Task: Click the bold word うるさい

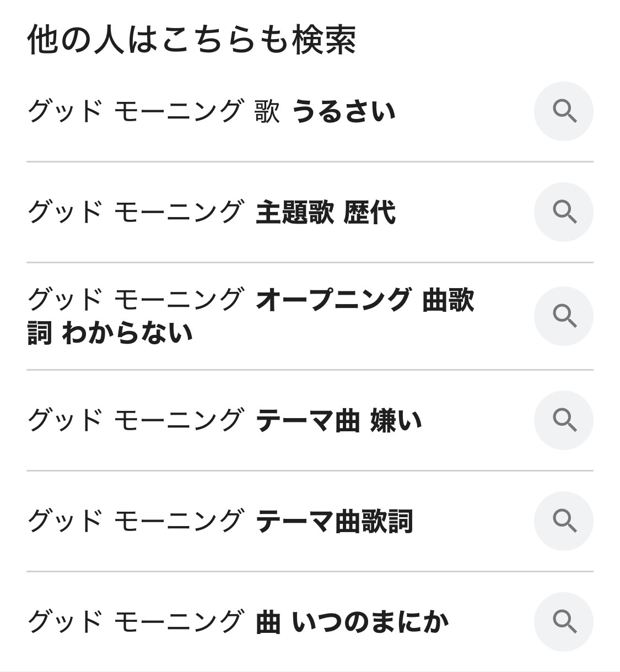Action: click(343, 111)
